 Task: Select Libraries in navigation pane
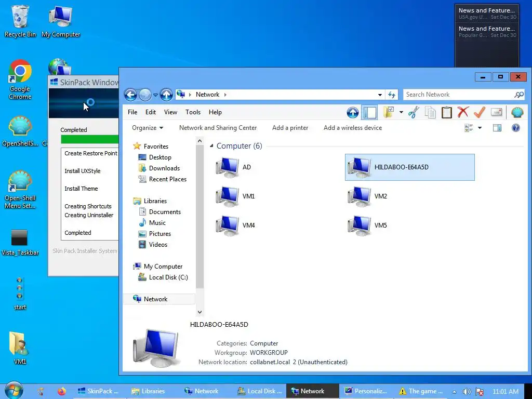[x=155, y=201]
